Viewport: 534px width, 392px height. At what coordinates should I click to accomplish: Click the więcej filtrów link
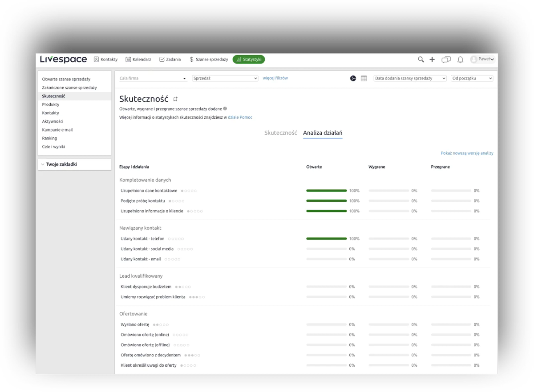point(275,78)
